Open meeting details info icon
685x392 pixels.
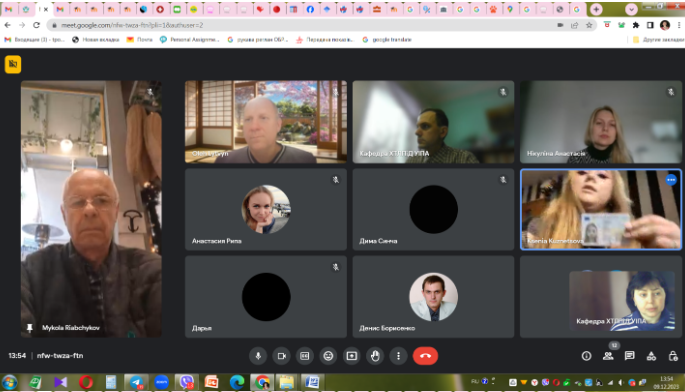(x=586, y=356)
